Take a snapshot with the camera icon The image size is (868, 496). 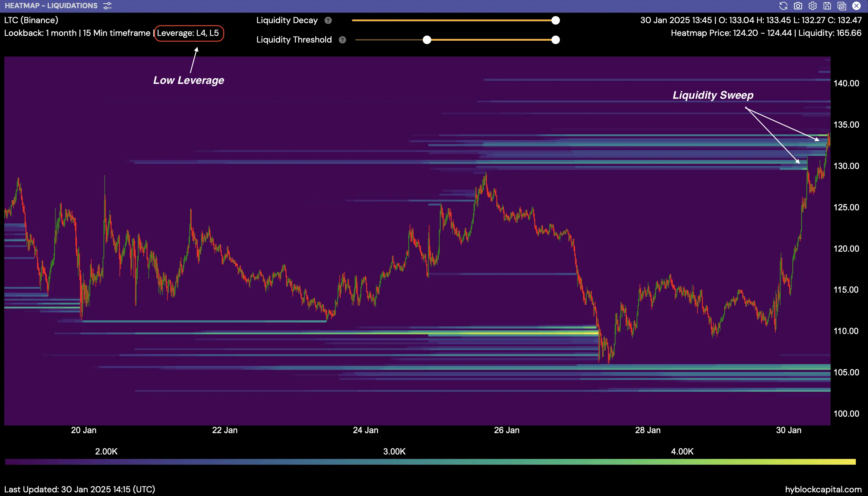tap(798, 6)
